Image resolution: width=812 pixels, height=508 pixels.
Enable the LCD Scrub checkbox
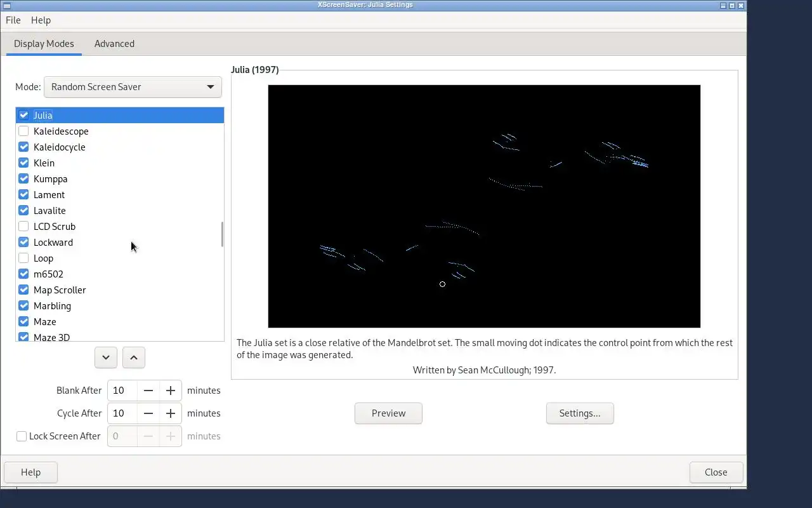pyautogui.click(x=23, y=226)
